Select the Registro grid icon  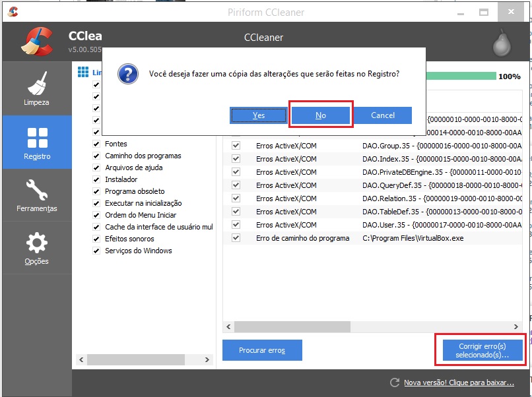point(38,138)
